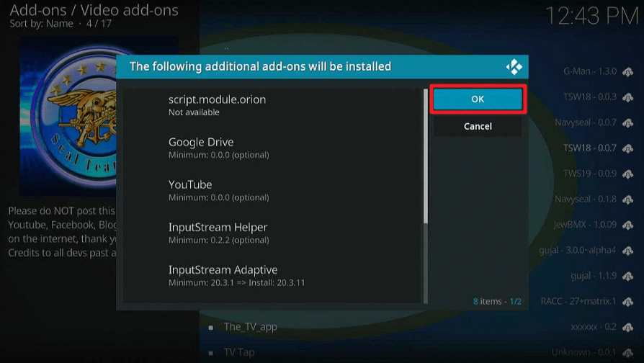Click cloud icon beside gujal - 1.1.9
The height and width of the screenshot is (363, 644).
627,276
